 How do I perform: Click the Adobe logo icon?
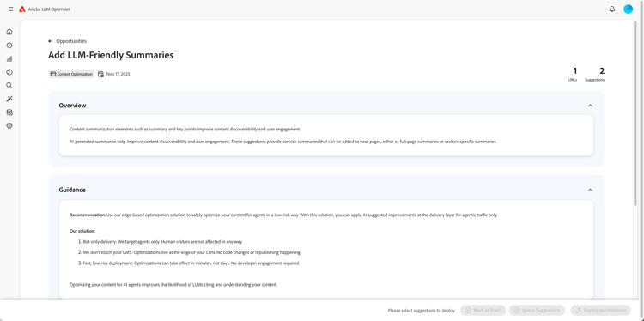pos(22,9)
